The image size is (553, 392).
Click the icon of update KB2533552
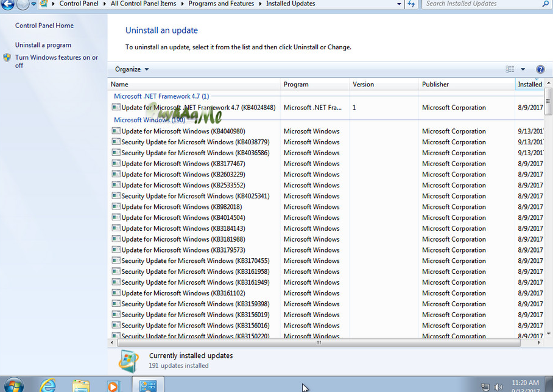click(116, 184)
